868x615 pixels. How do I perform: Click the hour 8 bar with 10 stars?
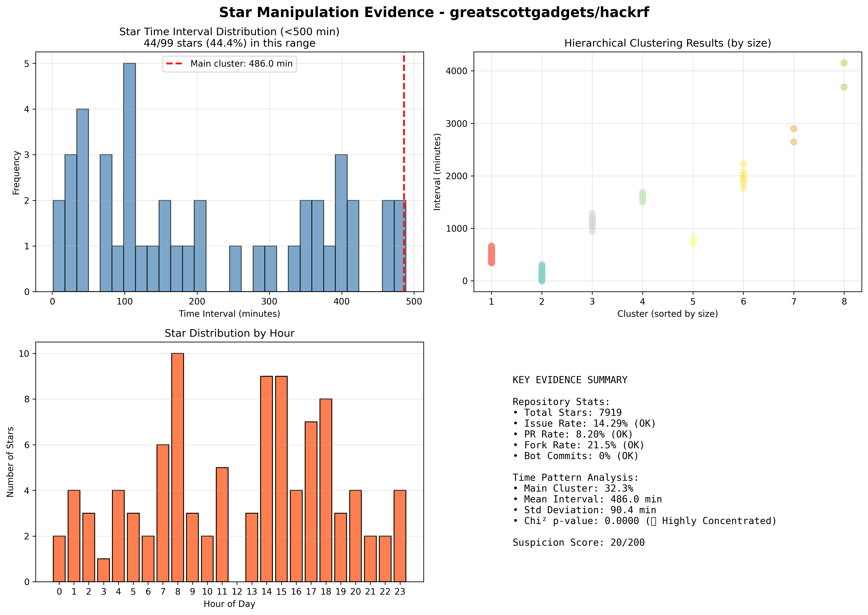(x=178, y=467)
